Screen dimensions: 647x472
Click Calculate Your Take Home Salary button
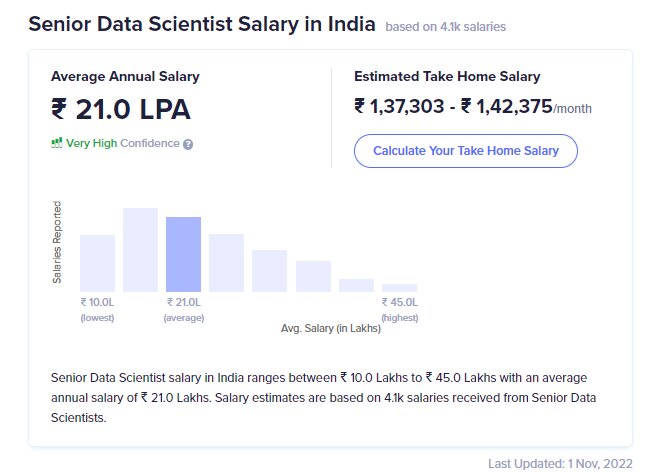[x=465, y=151]
